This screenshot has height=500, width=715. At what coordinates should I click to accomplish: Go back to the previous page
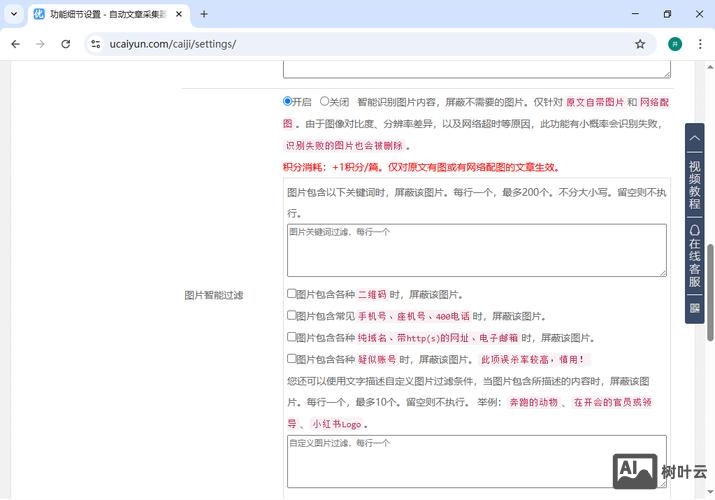[16, 44]
